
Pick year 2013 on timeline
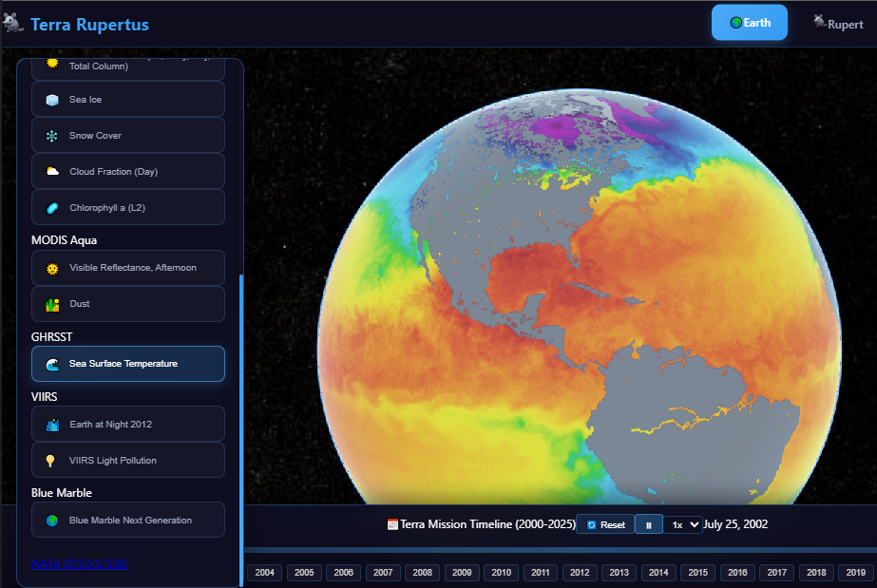pyautogui.click(x=620, y=573)
